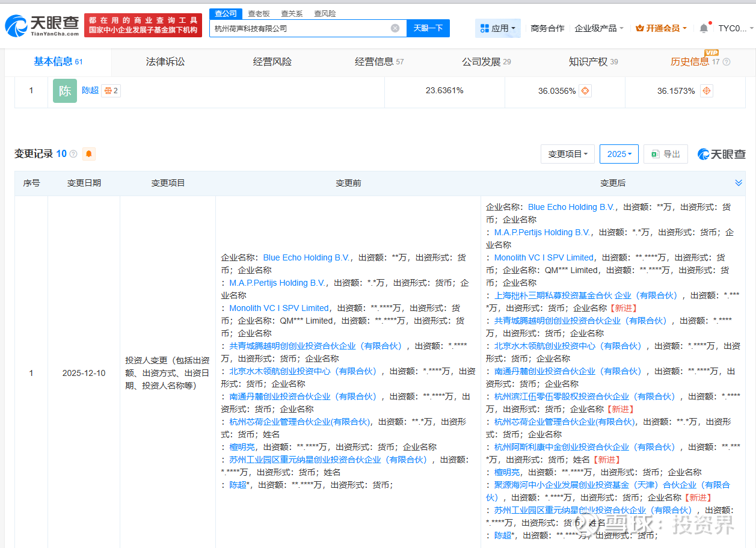Image resolution: width=756 pixels, height=548 pixels.
Task: Click equity structure icon beside 36.0356%
Action: [x=585, y=91]
